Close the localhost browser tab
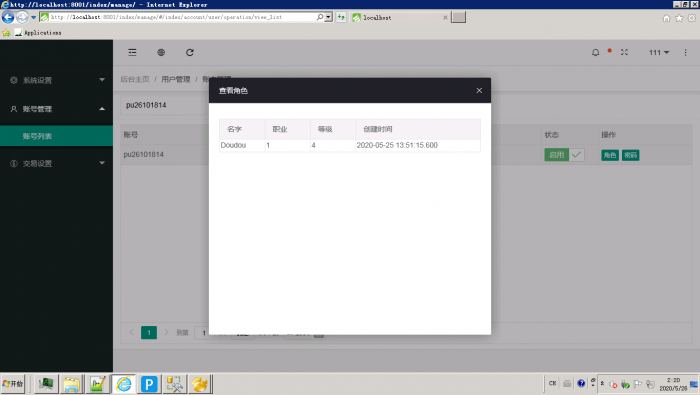700x395 pixels. [x=445, y=17]
